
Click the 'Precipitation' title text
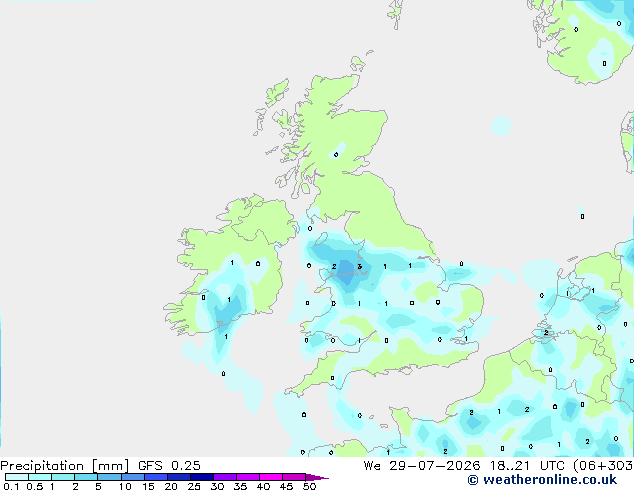[x=42, y=466]
